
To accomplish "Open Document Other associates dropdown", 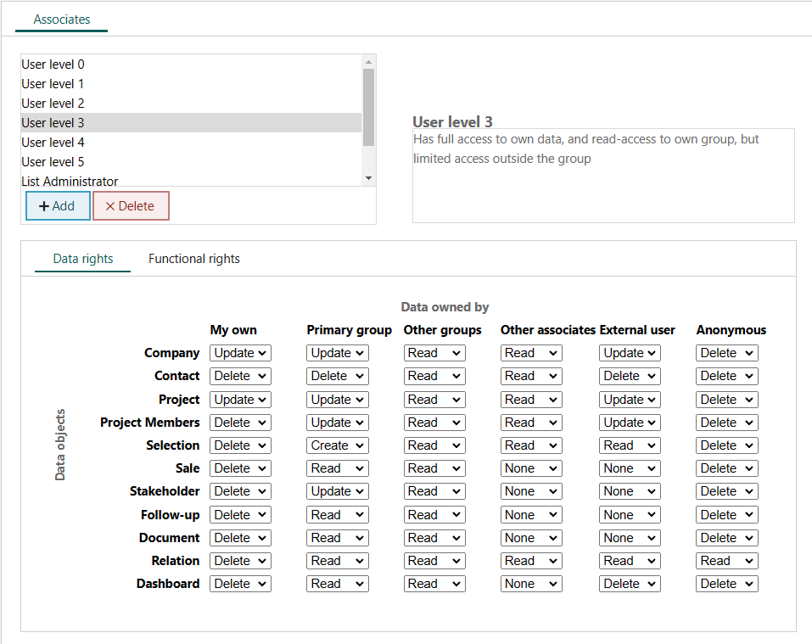I will pyautogui.click(x=531, y=538).
